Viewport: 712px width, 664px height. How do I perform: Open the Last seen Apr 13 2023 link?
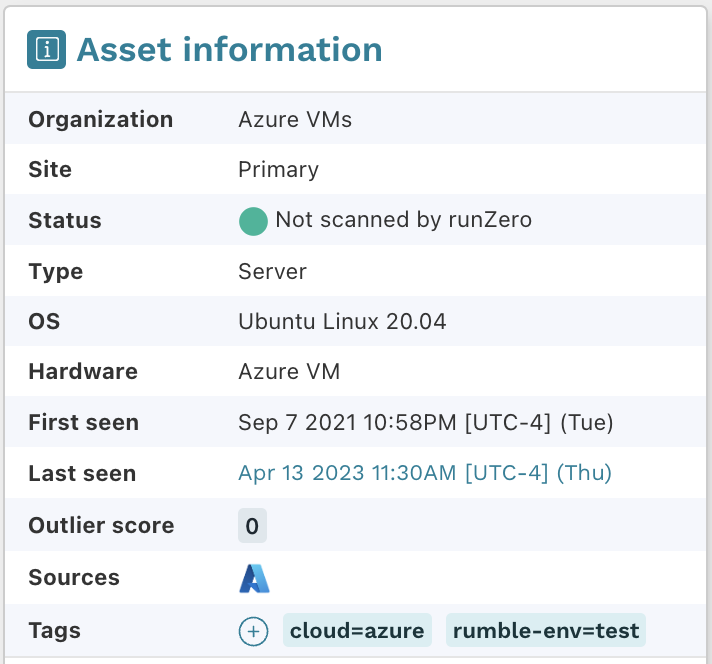[x=425, y=473]
